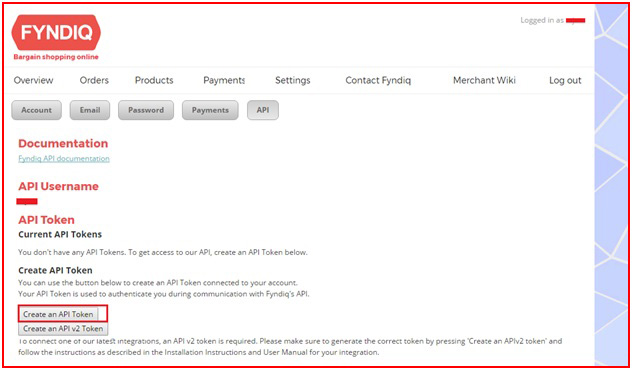Switch to the Email settings tab
632x370 pixels.
(x=90, y=110)
